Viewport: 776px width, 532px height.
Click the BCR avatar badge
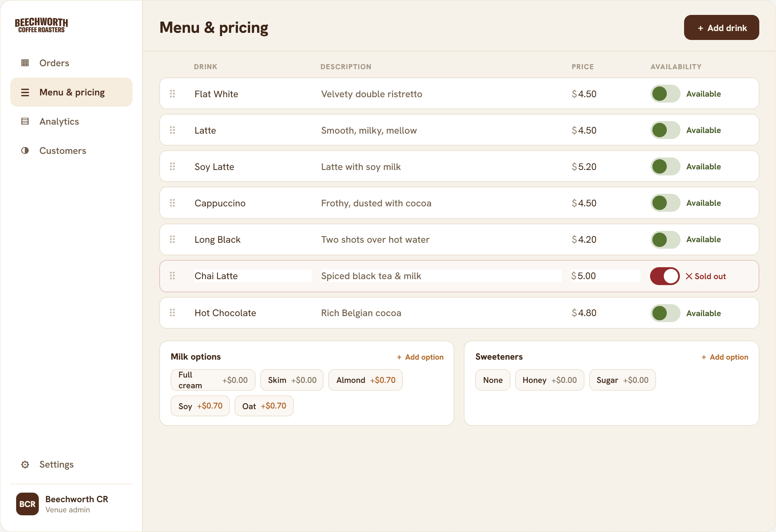tap(27, 504)
